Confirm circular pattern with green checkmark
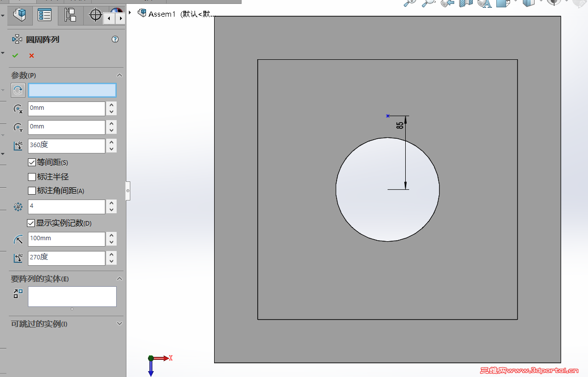This screenshot has height=377, width=588. click(x=15, y=55)
